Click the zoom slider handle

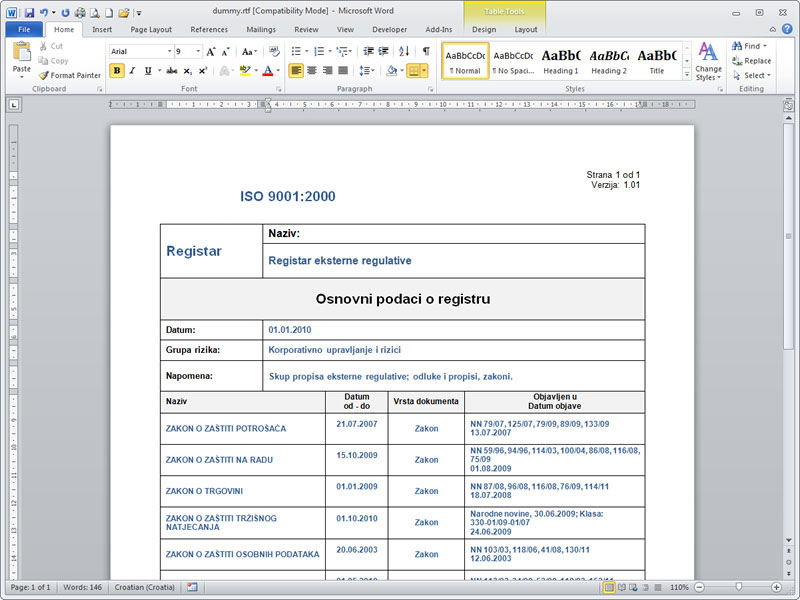[x=738, y=587]
